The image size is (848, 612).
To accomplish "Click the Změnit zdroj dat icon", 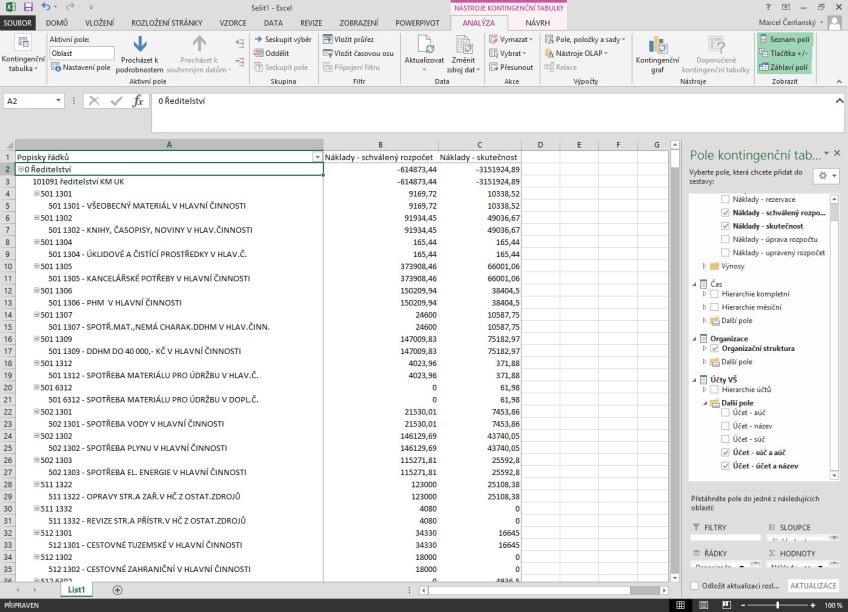I will coord(463,44).
